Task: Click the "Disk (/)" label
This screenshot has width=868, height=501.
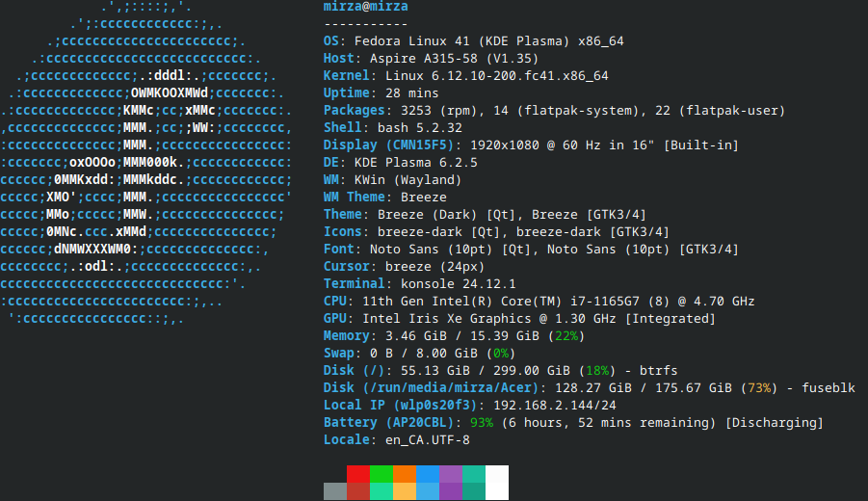Action: [x=355, y=370]
